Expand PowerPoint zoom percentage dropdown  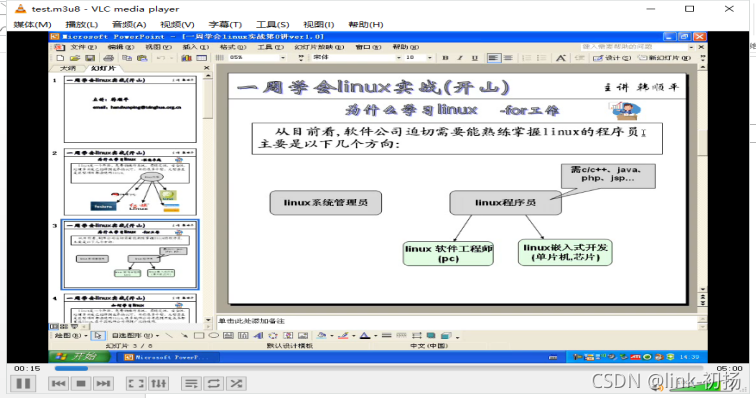pyautogui.click(x=283, y=58)
